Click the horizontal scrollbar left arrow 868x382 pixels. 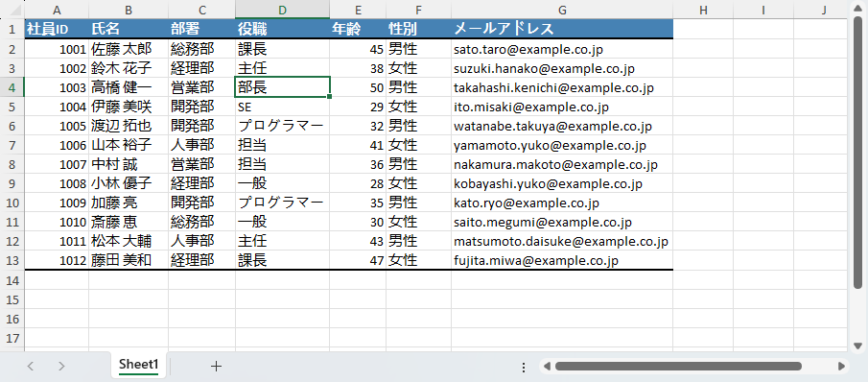click(x=547, y=366)
